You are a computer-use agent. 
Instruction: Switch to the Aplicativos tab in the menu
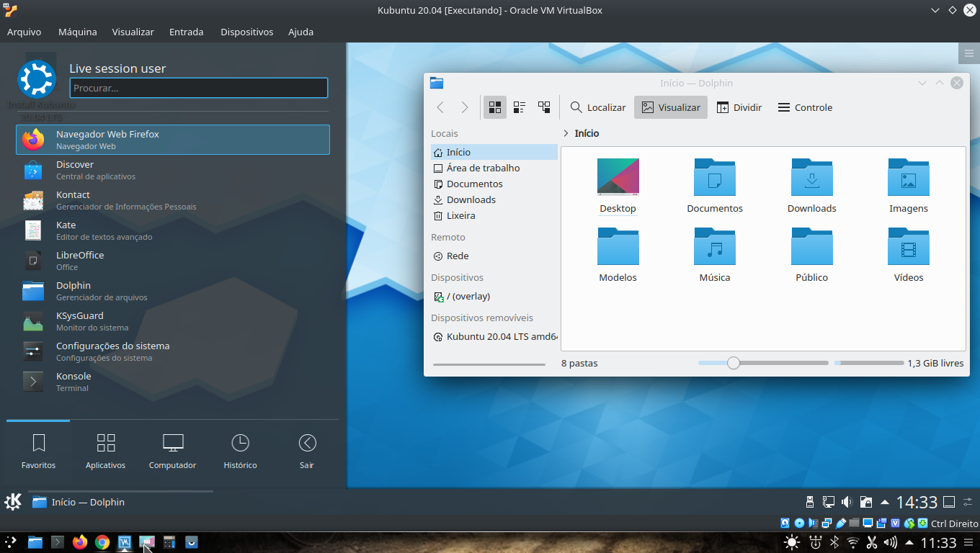tap(105, 450)
